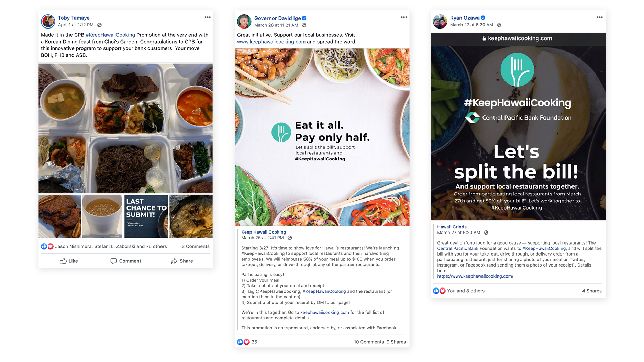Click the #KeepHawaiiCooking hashtag in Toby's post
The image size is (644, 362).
[x=110, y=35]
